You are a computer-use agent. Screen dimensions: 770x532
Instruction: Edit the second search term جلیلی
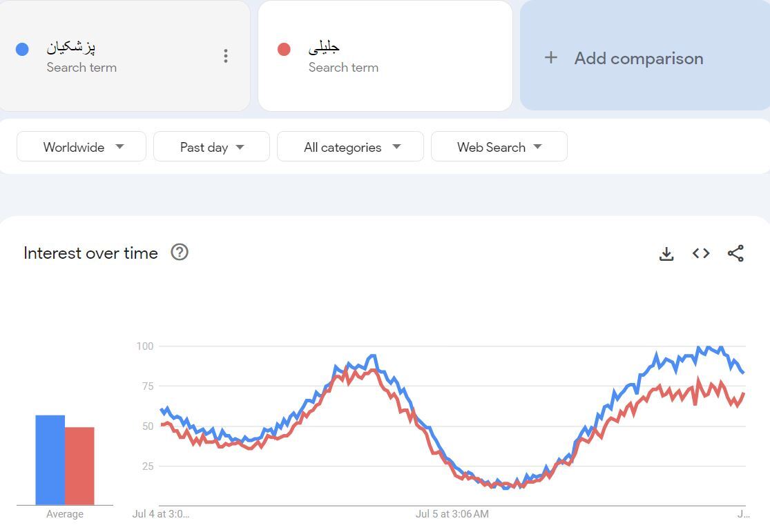pyautogui.click(x=324, y=47)
